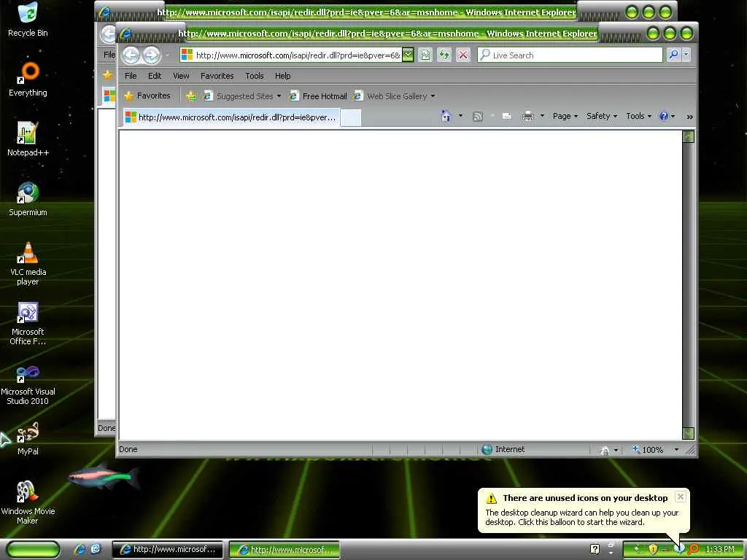This screenshot has height=560, width=747.
Task: Open Web Slice Gallery link
Action: point(391,96)
